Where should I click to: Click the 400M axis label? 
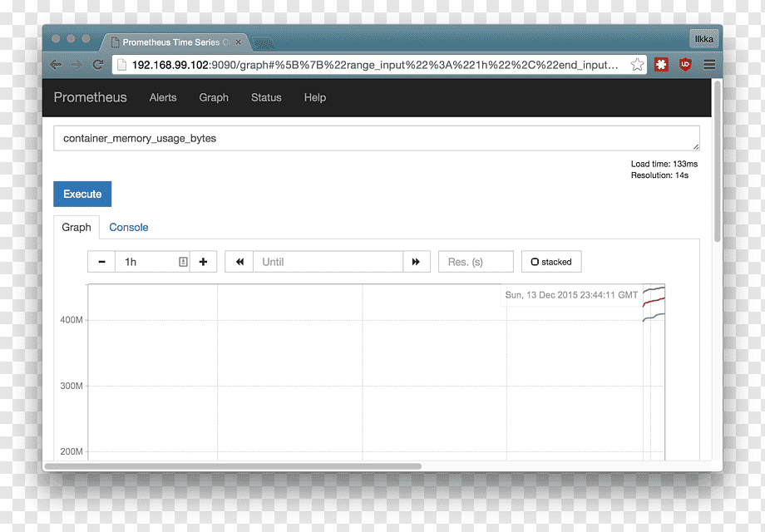[72, 320]
